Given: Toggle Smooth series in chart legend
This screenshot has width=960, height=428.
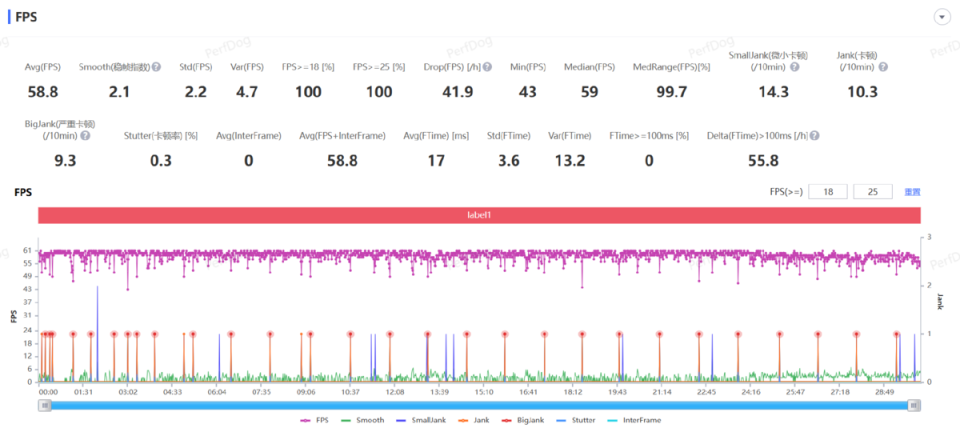Looking at the screenshot, I should 362,420.
